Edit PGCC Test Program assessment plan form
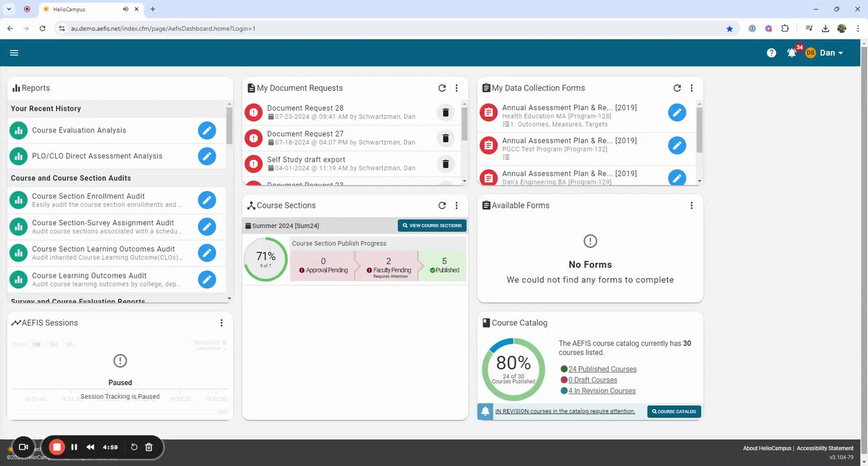 [x=677, y=145]
